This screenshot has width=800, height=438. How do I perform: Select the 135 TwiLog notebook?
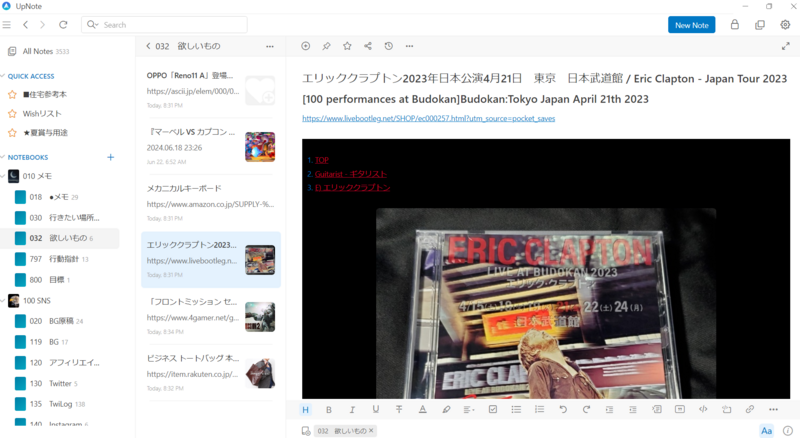[57, 404]
